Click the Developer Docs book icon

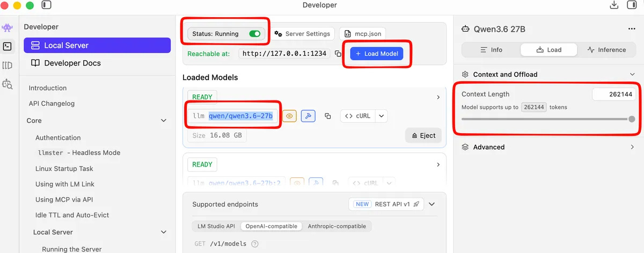click(35, 63)
